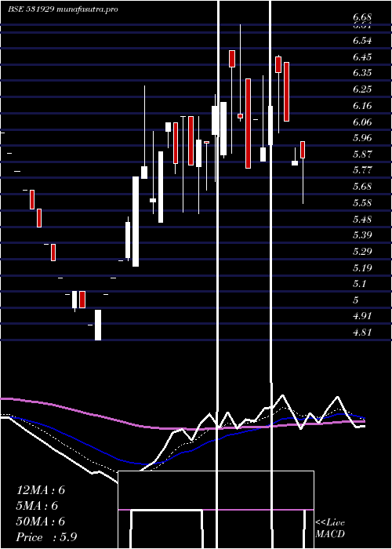
Task: Click the '<<Live MACD' label
Action: 330,528
